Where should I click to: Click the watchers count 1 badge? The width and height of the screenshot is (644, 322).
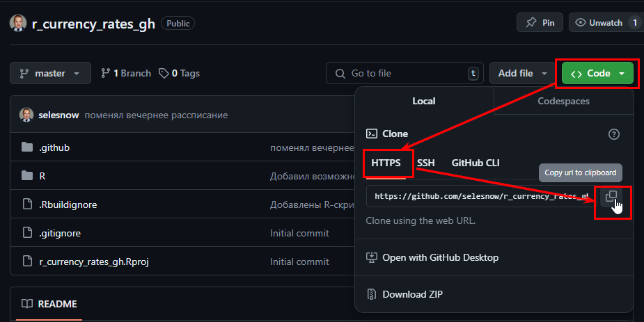tap(635, 22)
